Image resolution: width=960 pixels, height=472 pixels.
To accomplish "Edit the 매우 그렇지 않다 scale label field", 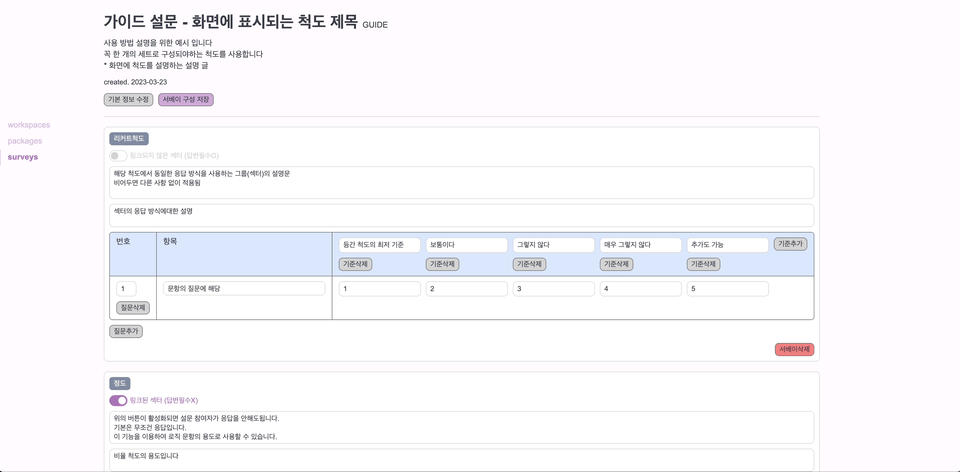I will tap(640, 245).
